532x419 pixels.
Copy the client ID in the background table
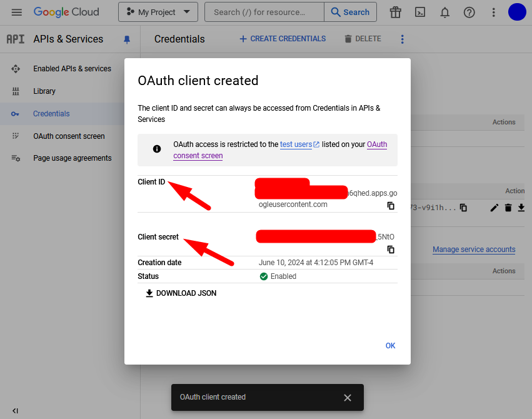tap(463, 208)
